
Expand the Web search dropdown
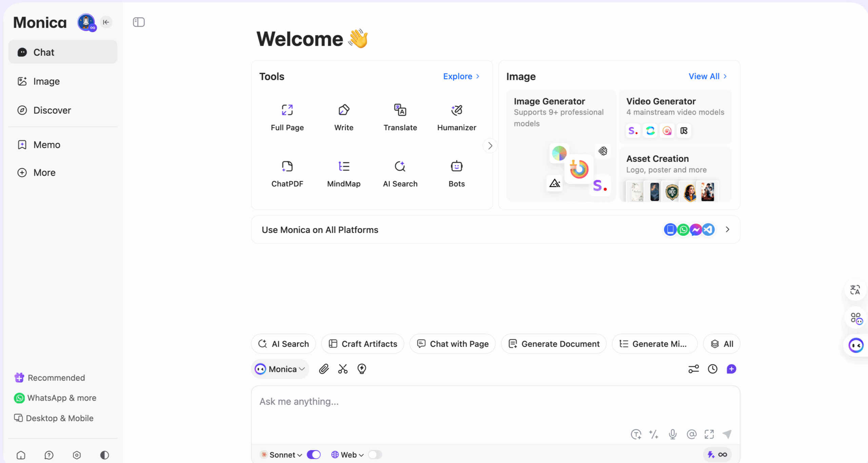pyautogui.click(x=348, y=455)
